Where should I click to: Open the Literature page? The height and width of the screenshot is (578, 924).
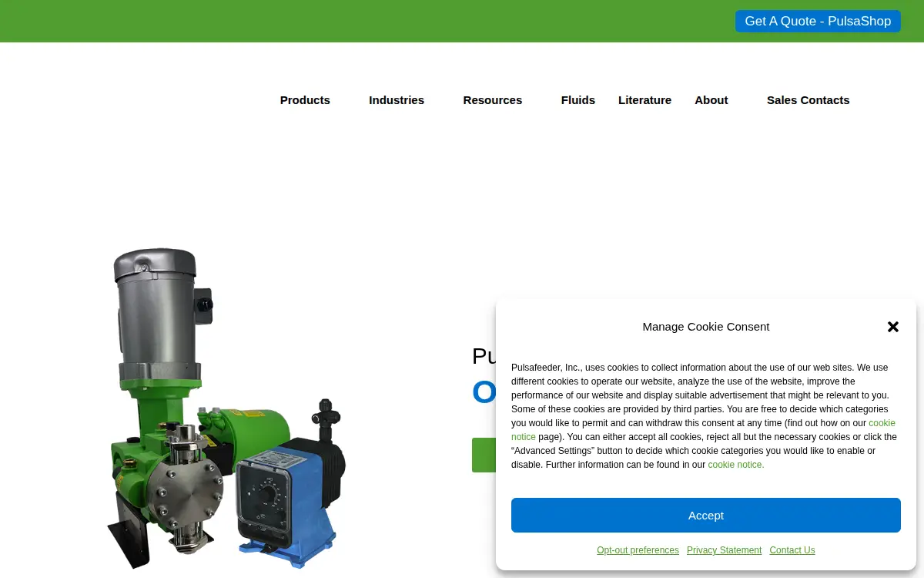[644, 100]
